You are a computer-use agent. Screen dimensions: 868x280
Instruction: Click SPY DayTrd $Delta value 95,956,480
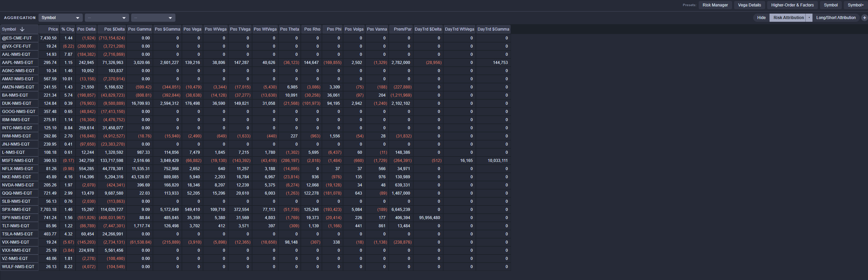click(x=430, y=218)
